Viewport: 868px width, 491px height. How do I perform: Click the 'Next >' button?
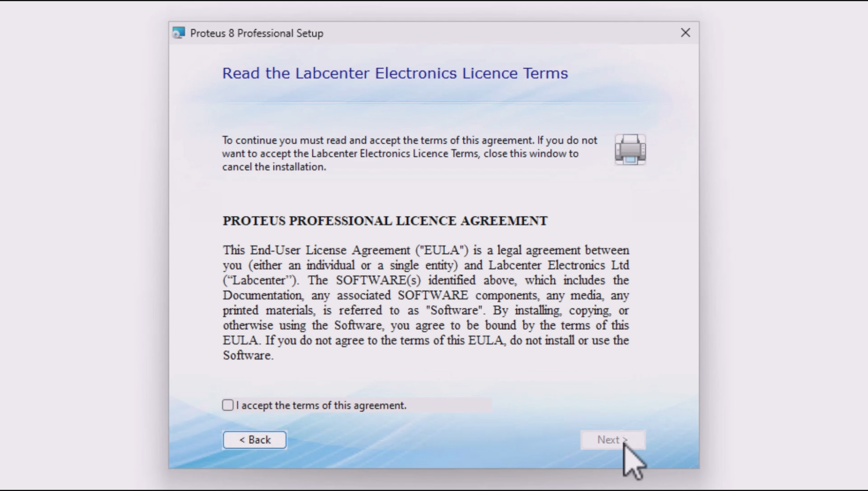coord(613,440)
